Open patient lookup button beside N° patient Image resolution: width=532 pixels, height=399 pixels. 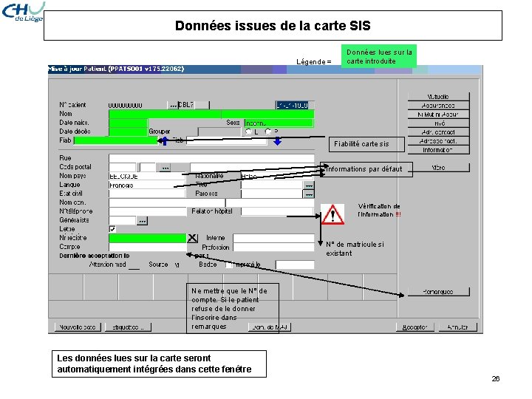[x=173, y=105]
